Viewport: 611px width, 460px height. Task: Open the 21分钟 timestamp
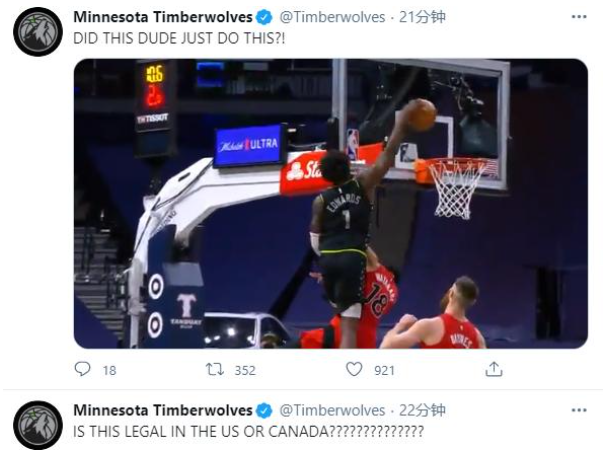coord(422,17)
